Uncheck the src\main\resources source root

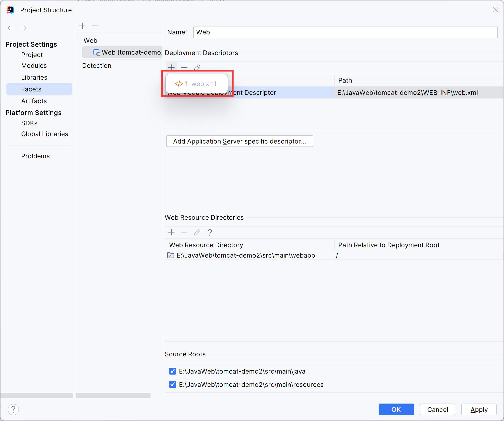(173, 384)
